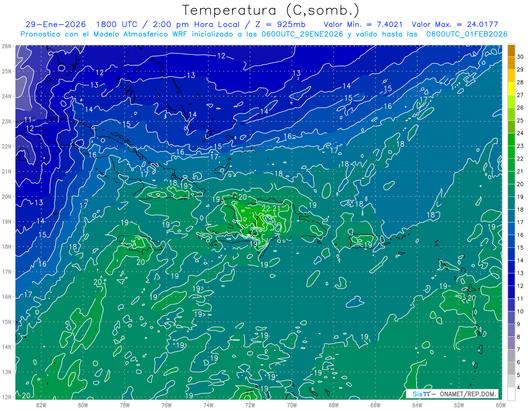Click the "20N" latitude axis label
This screenshot has height=411, width=532.
click(x=7, y=196)
